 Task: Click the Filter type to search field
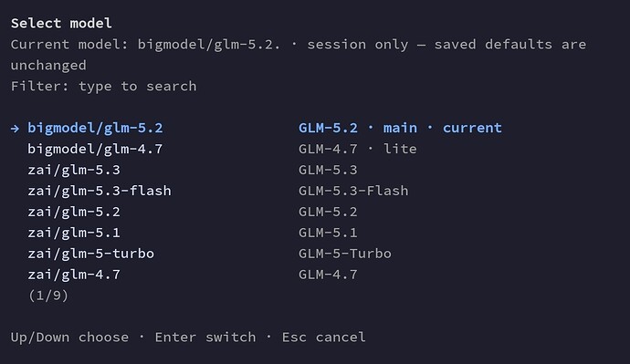coord(104,87)
